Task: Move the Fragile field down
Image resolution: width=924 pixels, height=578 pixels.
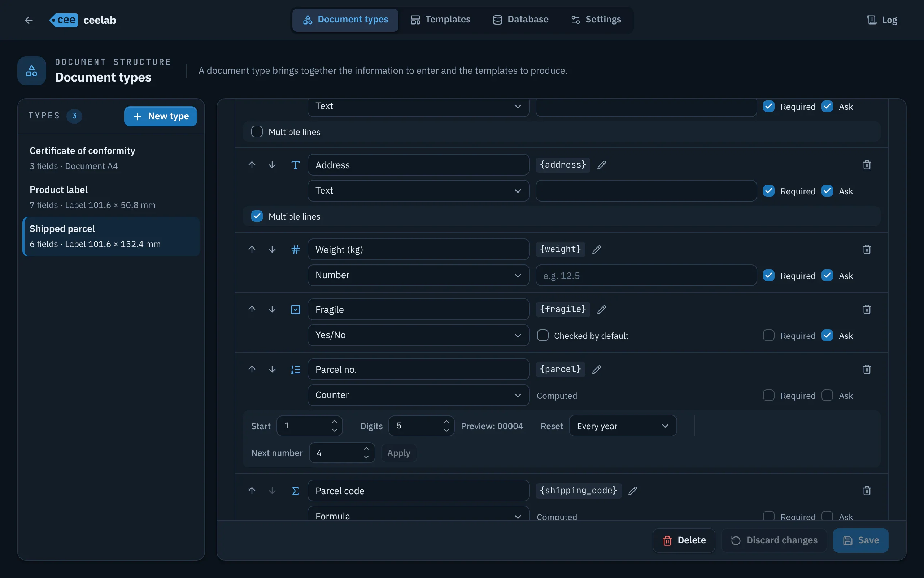Action: (272, 309)
